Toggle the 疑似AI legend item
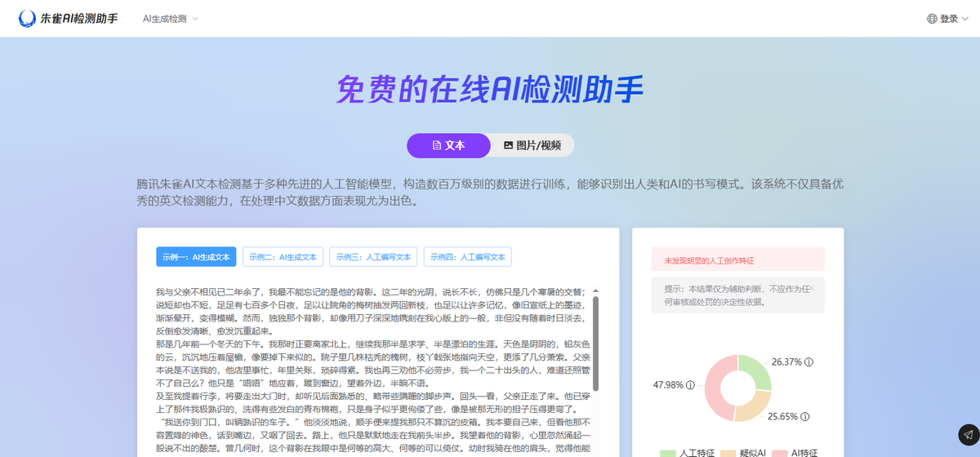The width and height of the screenshot is (980, 457). point(744,452)
